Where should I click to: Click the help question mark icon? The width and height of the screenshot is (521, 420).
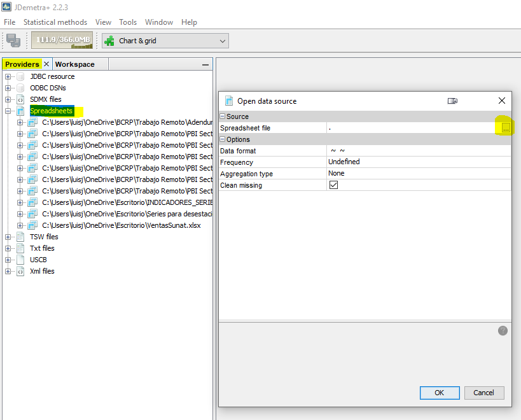[x=503, y=330]
